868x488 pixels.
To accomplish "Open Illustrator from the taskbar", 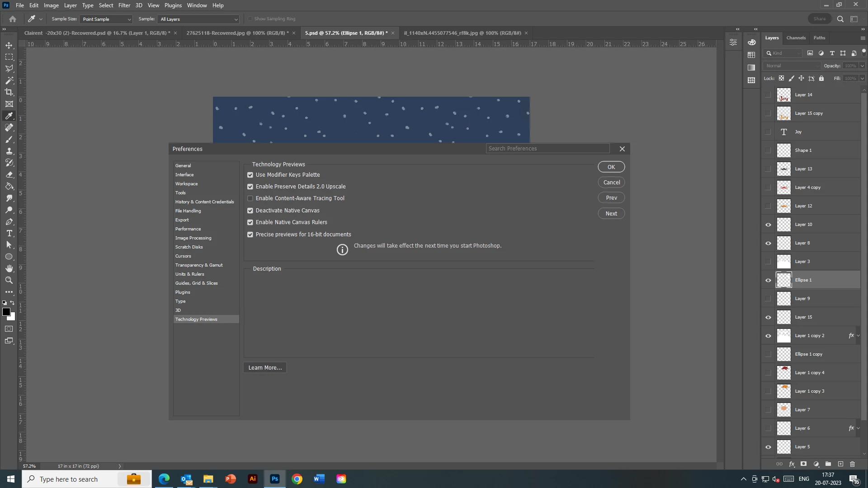I will pyautogui.click(x=253, y=479).
